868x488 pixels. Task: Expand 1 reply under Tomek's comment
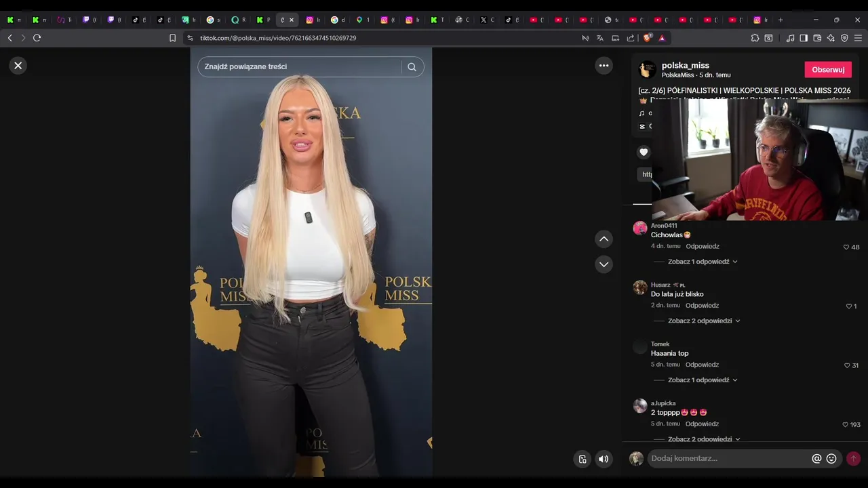[703, 380]
